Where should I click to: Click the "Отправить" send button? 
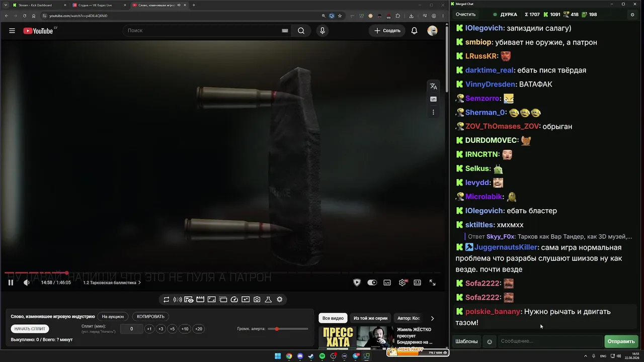[x=621, y=341]
